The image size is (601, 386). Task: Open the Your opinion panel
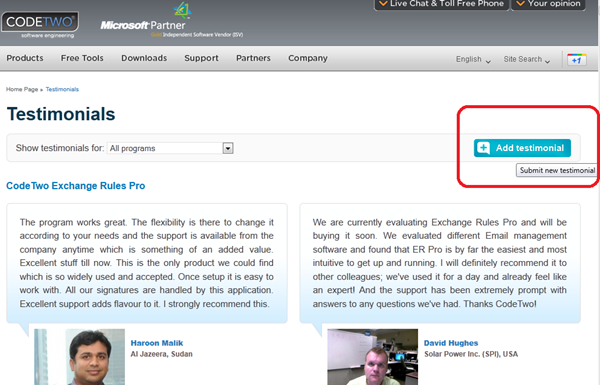pos(548,4)
